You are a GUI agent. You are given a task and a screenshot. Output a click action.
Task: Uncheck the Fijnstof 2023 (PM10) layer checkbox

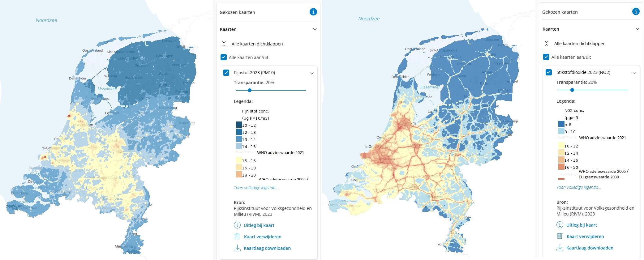[226, 73]
